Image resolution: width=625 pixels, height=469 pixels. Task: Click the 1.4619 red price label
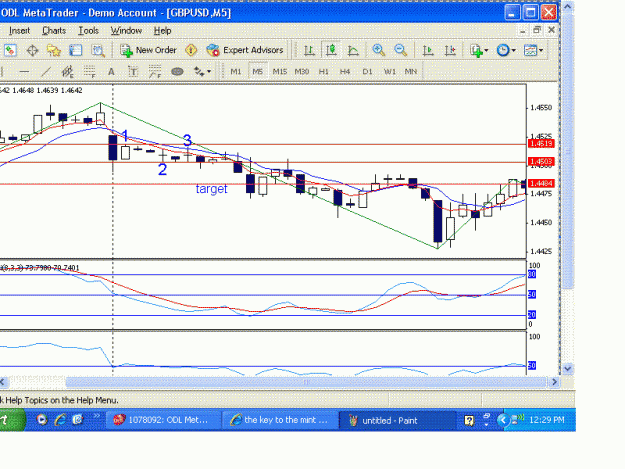[x=541, y=143]
